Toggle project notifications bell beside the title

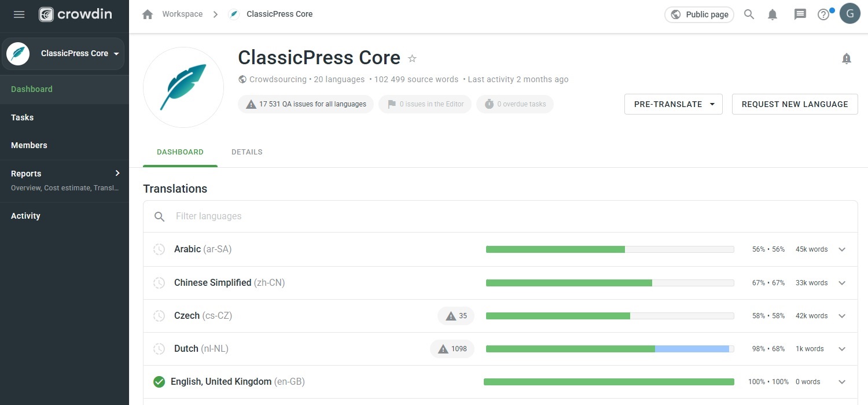point(846,58)
